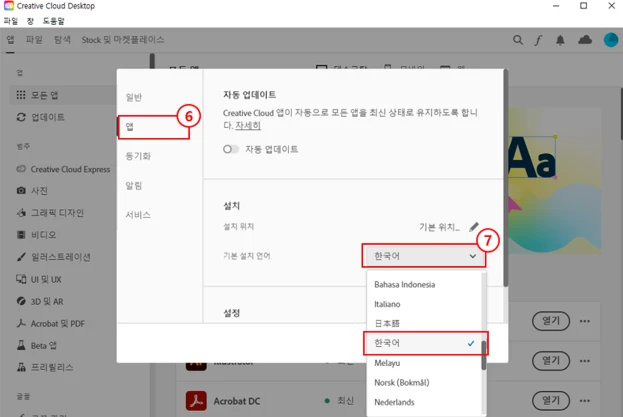Click the Creative Cloud logo in title bar
This screenshot has height=417, width=623.
click(x=8, y=6)
